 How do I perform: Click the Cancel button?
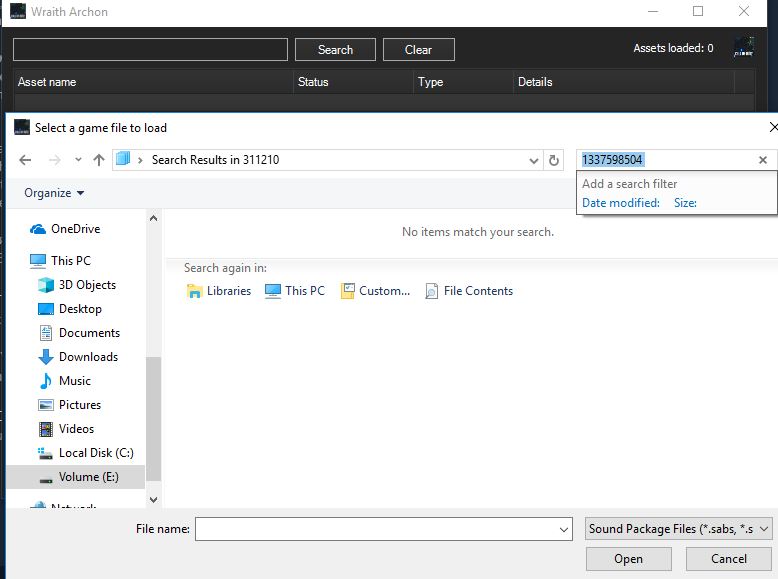[728, 559]
